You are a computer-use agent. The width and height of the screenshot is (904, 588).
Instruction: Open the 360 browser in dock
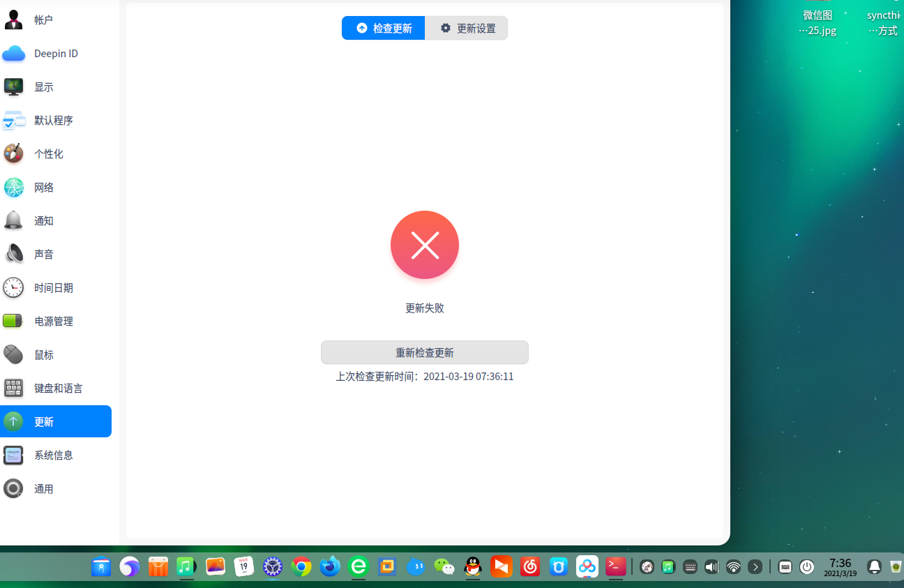tap(359, 566)
